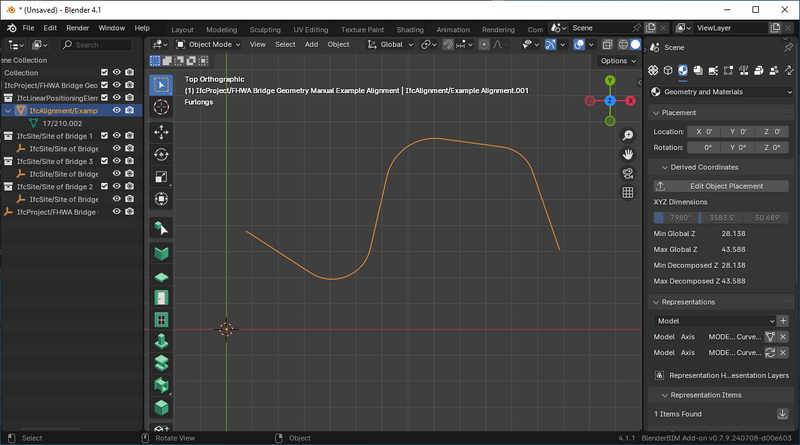Pick the Scale tool
Screen dimensions: 800x445
point(161,177)
